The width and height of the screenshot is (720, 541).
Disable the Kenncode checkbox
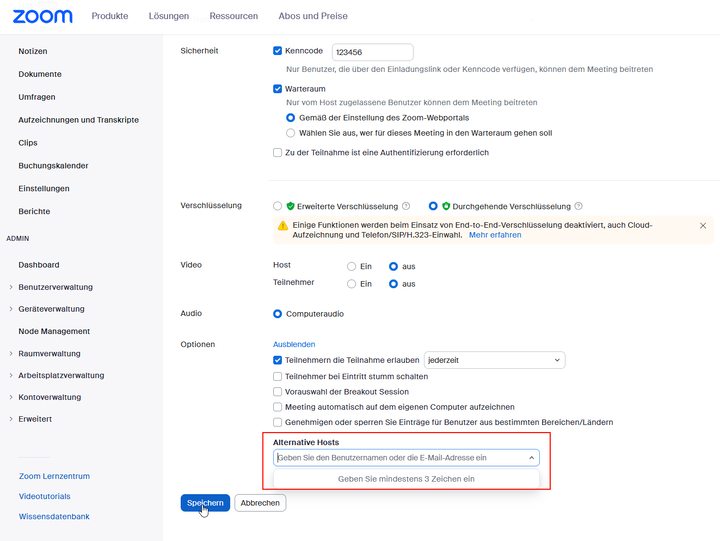(x=278, y=50)
